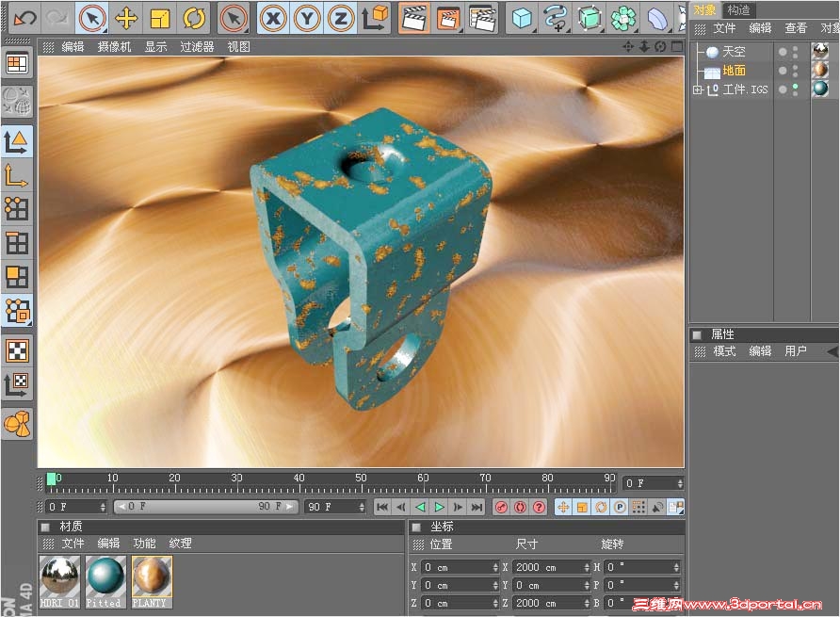This screenshot has width=840, height=617.
Task: Open the material panel 纹理 menu
Action: pos(181,544)
